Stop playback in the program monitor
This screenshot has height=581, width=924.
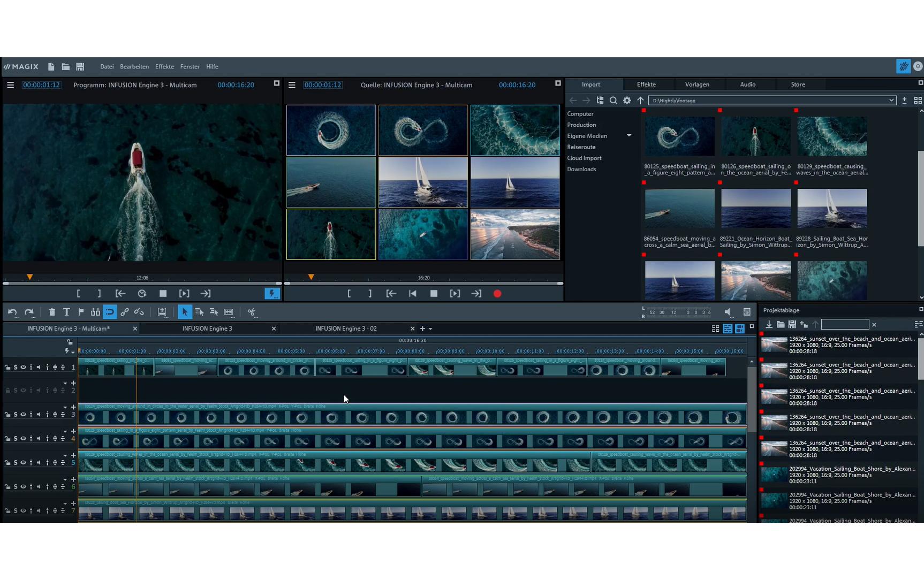click(x=163, y=294)
